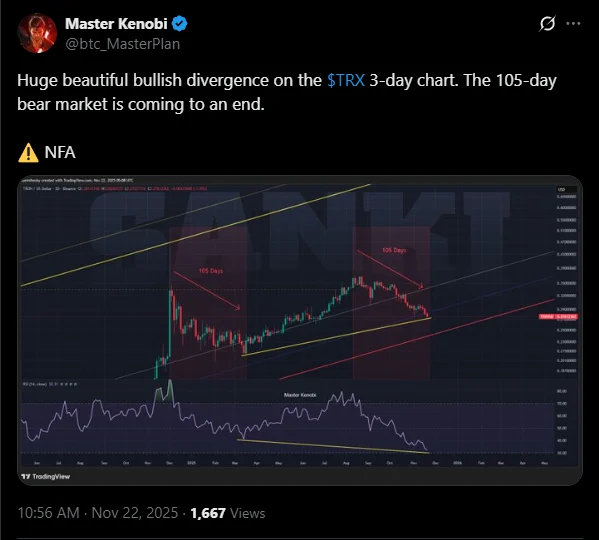Click the 70.00 level on RSI axis
Viewport: 599px width, 540px height.
[x=562, y=403]
